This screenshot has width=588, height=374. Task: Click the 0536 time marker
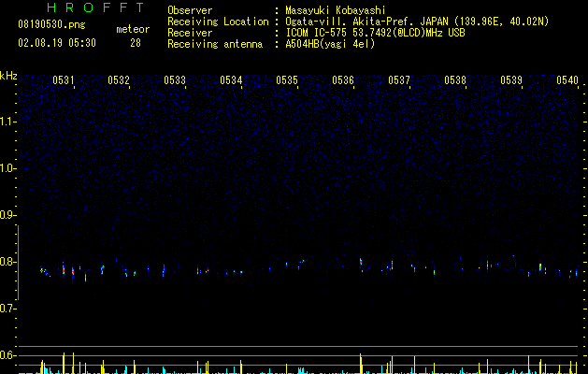tap(343, 79)
